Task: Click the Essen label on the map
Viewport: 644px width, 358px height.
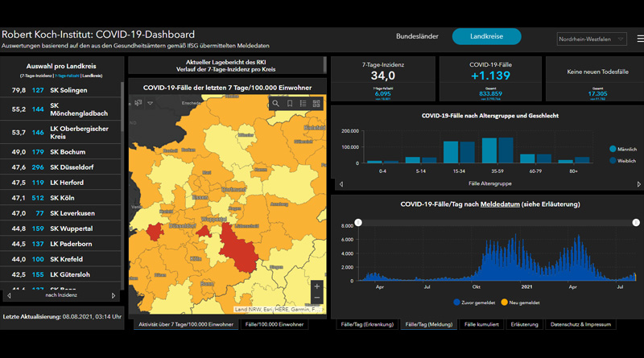Action: (200, 197)
